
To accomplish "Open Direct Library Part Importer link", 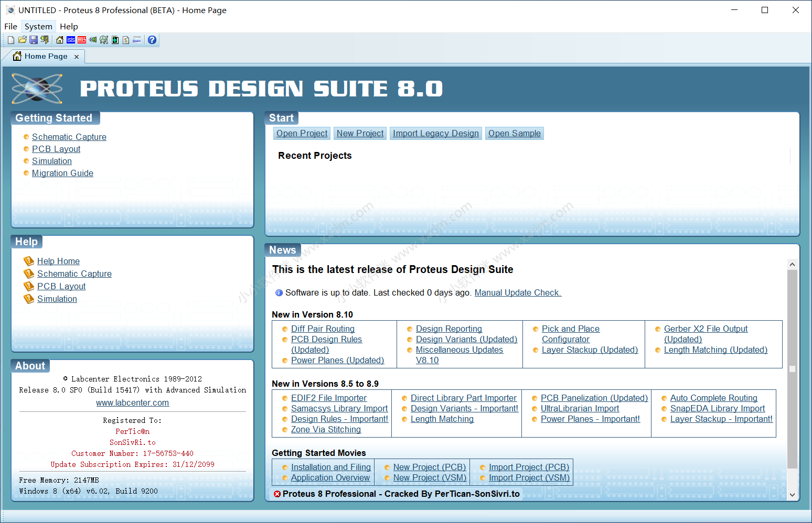I will pyautogui.click(x=464, y=398).
